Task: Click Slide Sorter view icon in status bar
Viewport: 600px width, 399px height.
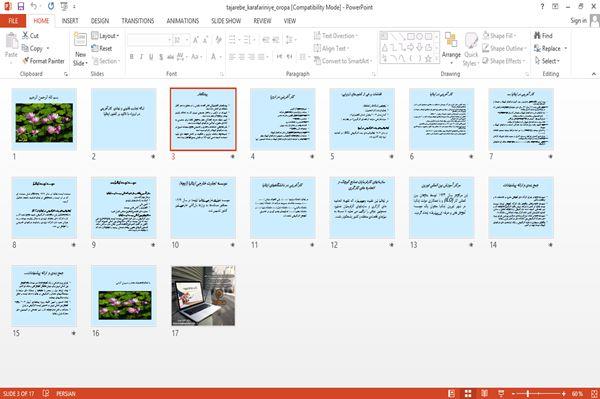Action: [x=468, y=393]
